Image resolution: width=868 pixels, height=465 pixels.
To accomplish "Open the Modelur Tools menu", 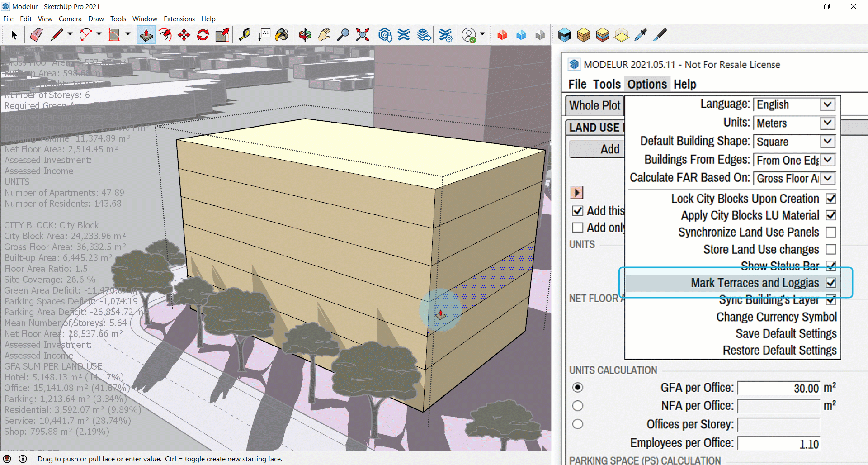I will 607,84.
